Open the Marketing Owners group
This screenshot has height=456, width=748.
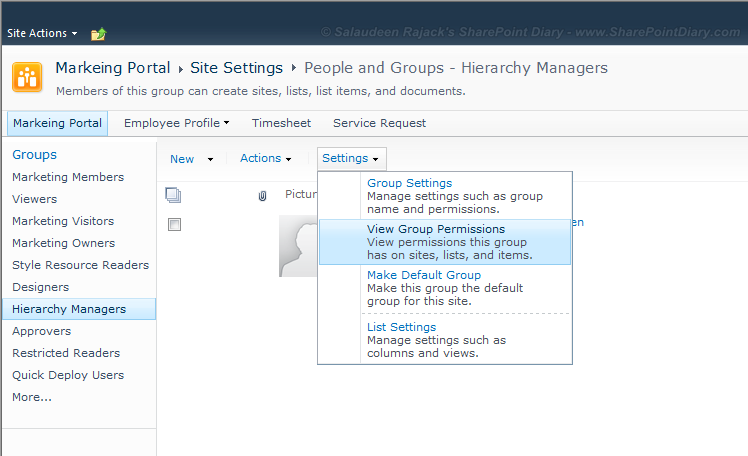(x=63, y=243)
